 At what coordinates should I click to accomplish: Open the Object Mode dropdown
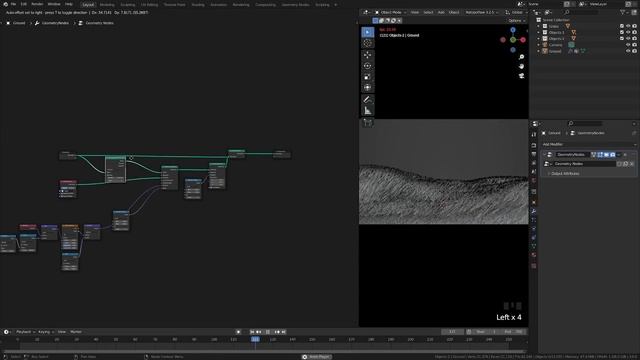point(391,12)
